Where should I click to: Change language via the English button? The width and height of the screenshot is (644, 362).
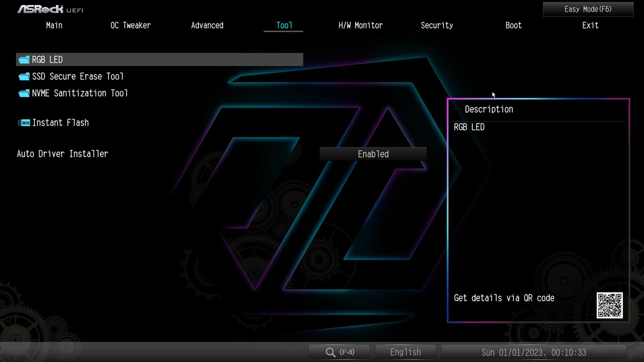(405, 352)
